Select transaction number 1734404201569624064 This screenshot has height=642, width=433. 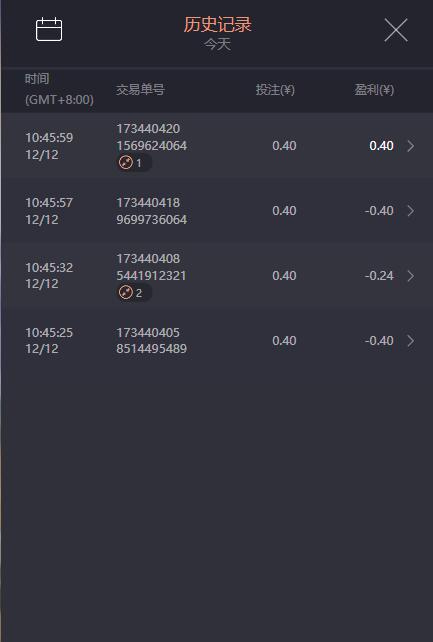[151, 137]
